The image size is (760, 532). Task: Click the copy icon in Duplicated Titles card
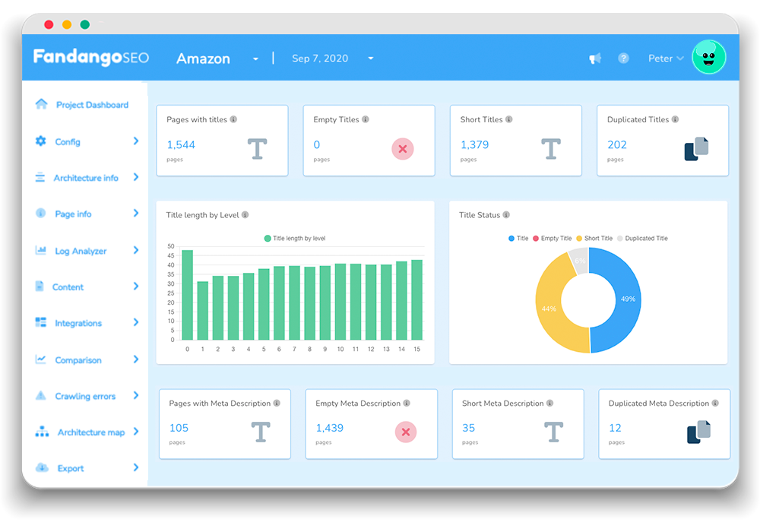pos(696,149)
